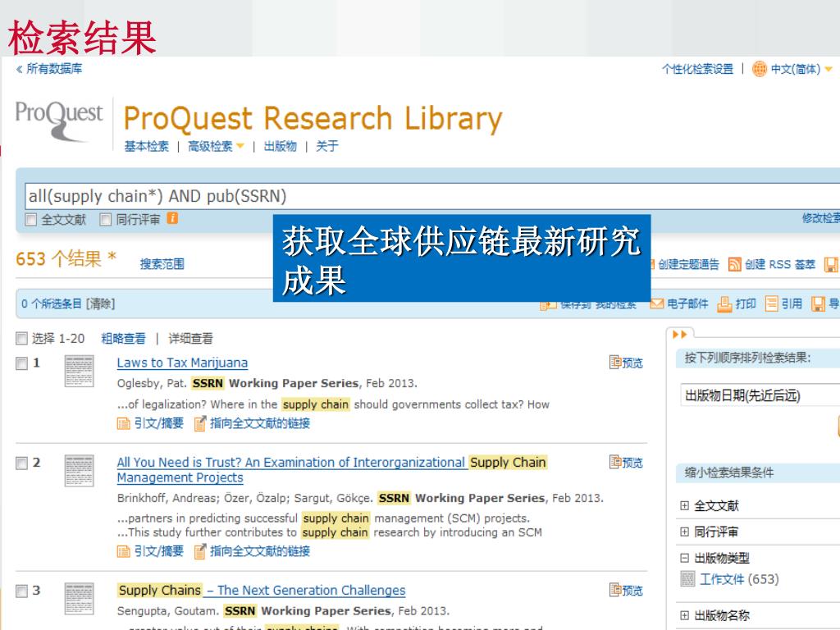Check the select 1-20 checkbox
Screen dimensions: 840x630
21,338
